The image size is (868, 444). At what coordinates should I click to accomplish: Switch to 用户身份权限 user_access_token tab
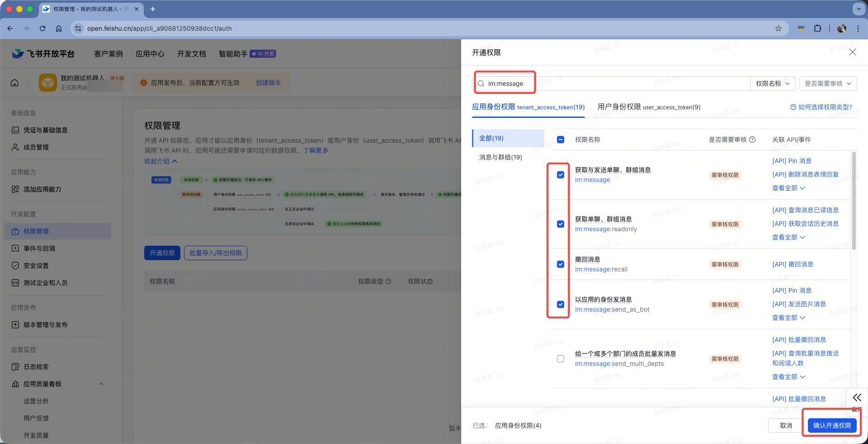pos(649,107)
